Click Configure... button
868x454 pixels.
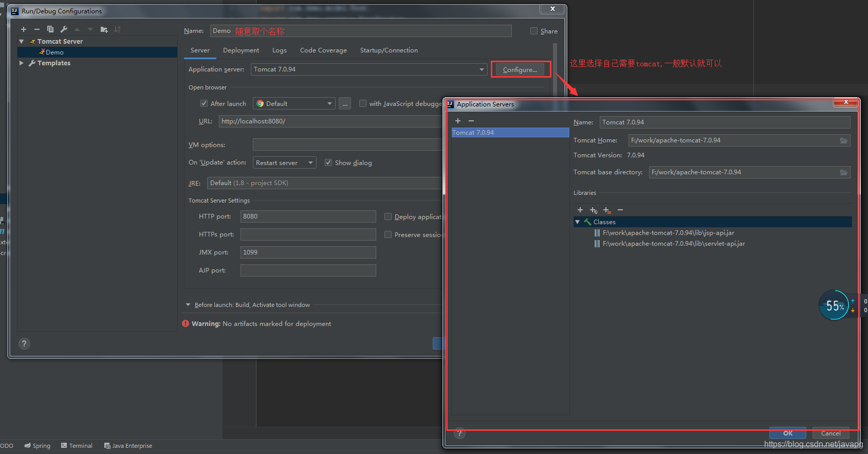click(520, 70)
